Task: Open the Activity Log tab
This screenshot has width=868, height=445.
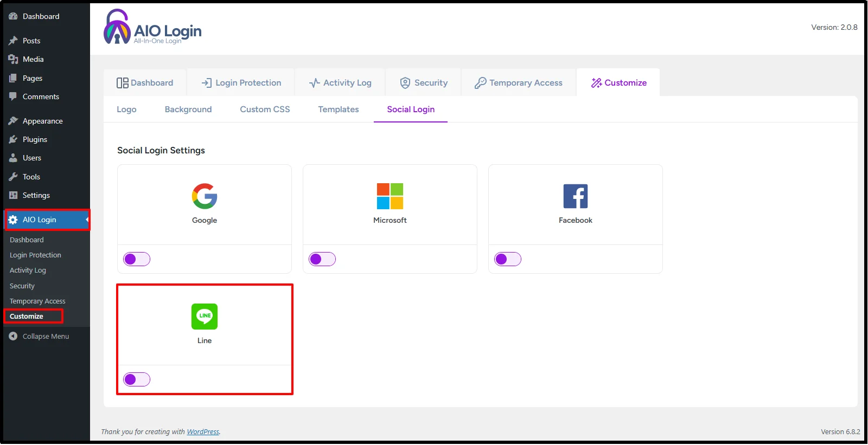Action: 340,82
